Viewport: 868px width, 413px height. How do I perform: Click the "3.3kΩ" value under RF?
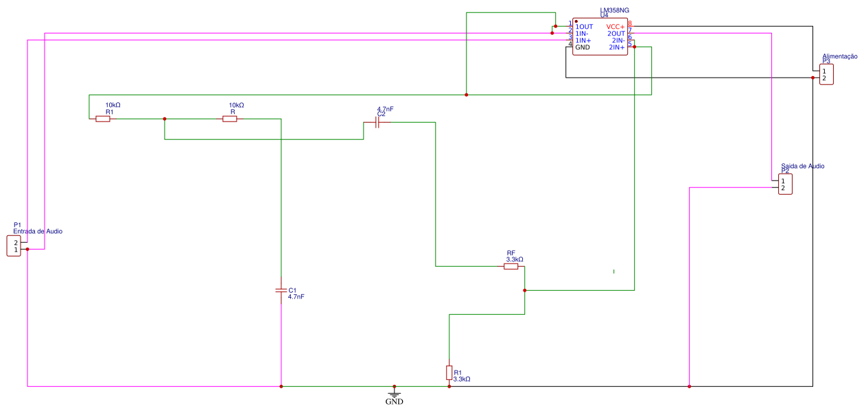click(515, 260)
